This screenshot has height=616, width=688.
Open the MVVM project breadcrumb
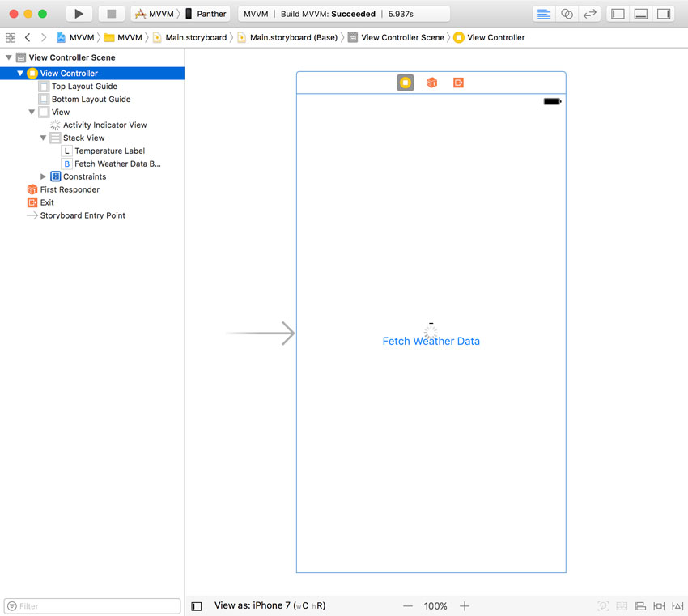point(75,38)
